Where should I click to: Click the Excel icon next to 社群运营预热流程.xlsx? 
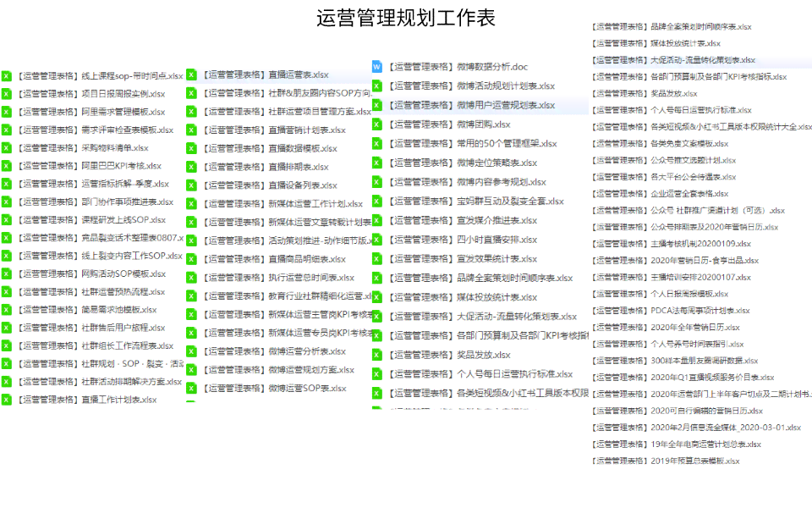point(6,292)
